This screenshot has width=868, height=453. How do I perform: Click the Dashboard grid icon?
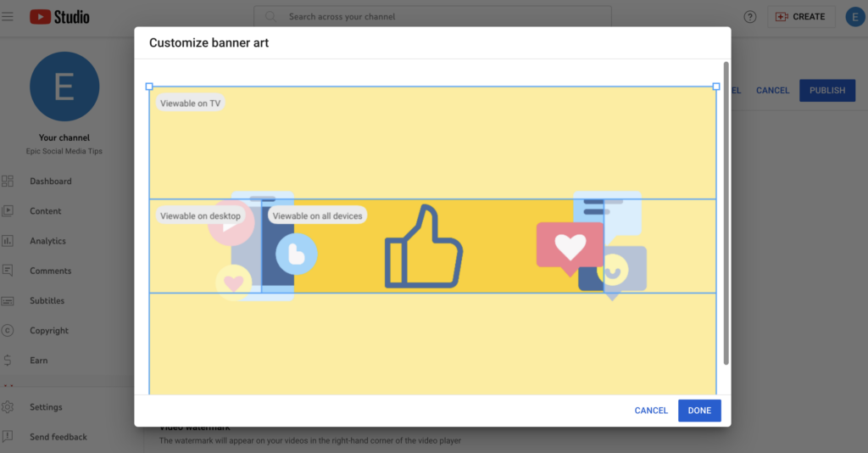pyautogui.click(x=8, y=181)
